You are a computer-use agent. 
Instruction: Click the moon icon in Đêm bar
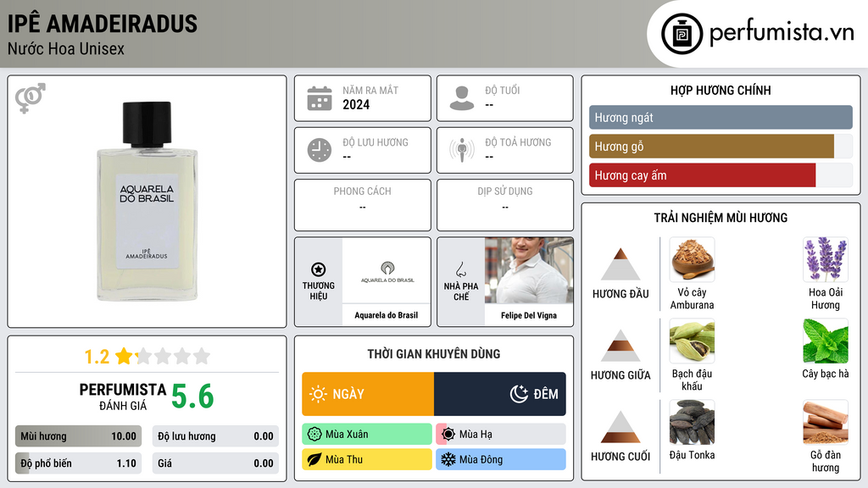tap(519, 394)
